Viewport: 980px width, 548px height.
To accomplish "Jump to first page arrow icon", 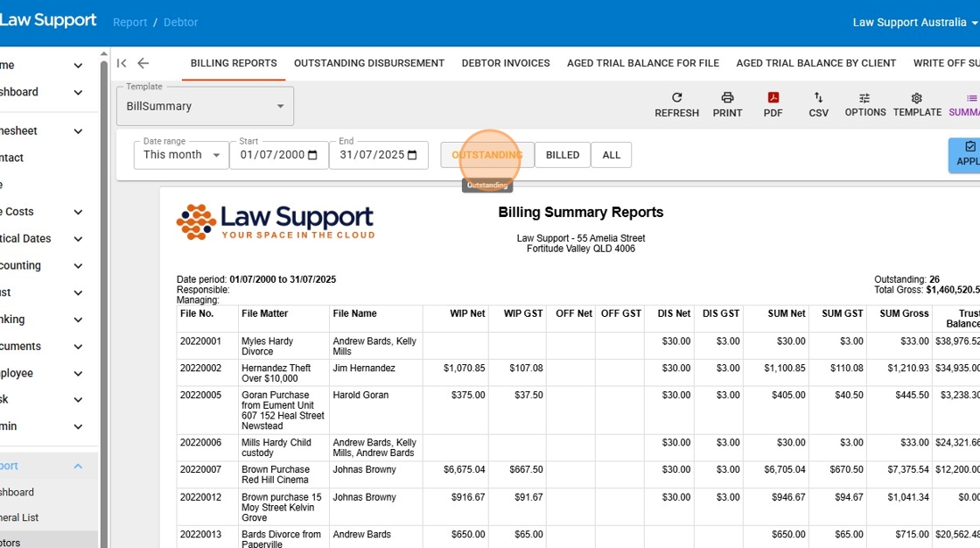I will 122,63.
